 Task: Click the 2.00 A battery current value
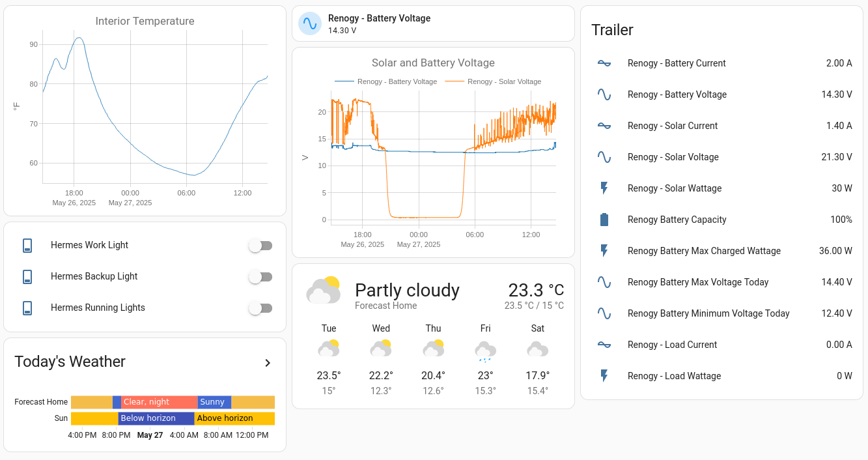pyautogui.click(x=839, y=63)
